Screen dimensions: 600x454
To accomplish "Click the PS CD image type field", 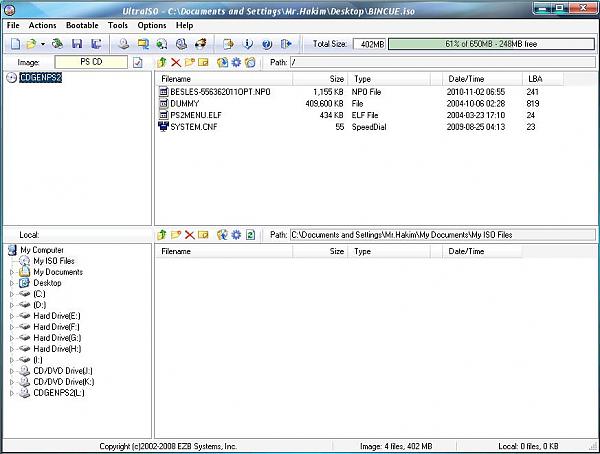I will click(x=91, y=62).
